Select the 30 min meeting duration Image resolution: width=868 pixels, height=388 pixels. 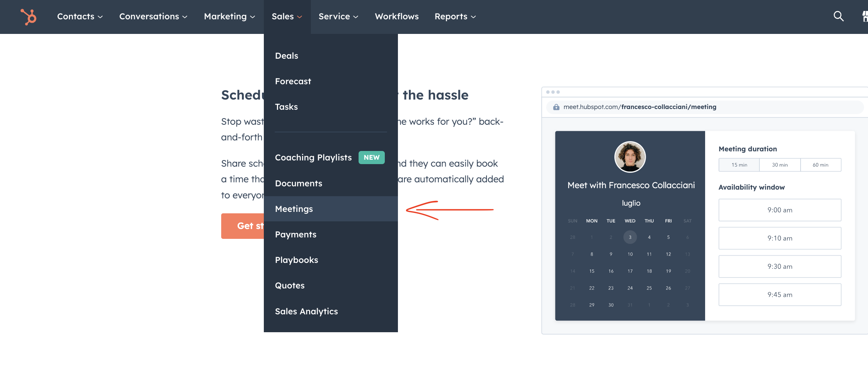coord(780,164)
